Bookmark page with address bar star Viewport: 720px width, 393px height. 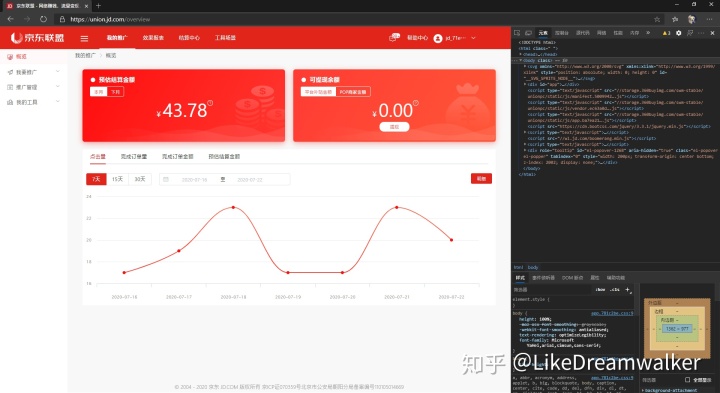coord(657,19)
